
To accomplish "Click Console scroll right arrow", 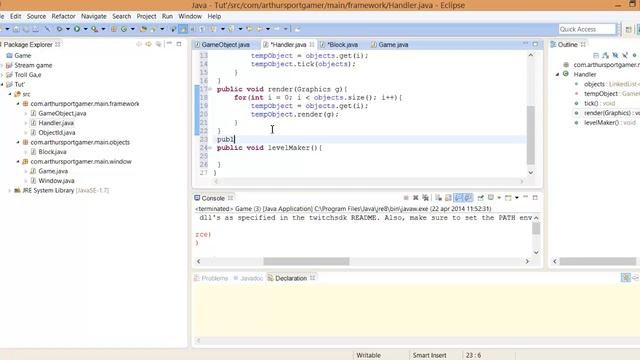I will tap(527, 261).
